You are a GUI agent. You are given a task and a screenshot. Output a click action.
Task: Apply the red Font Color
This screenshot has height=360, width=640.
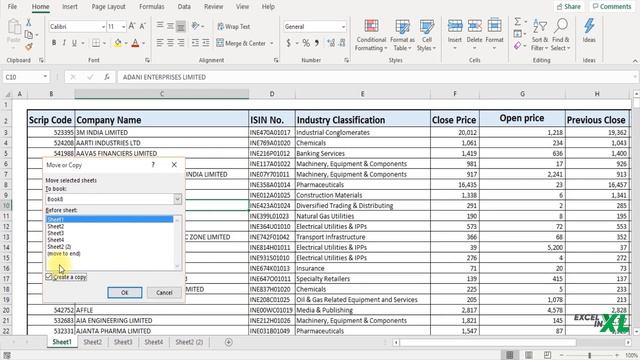[136, 43]
